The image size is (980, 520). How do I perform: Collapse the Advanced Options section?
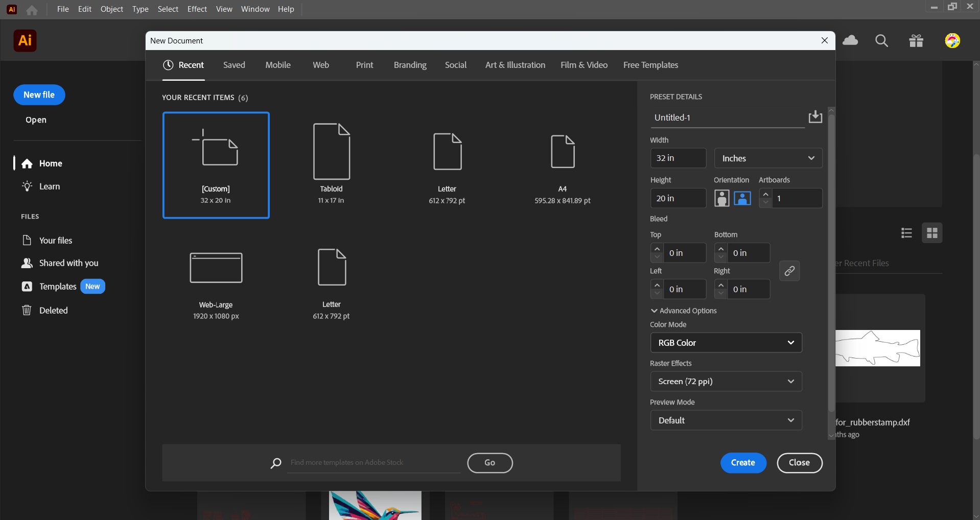684,311
